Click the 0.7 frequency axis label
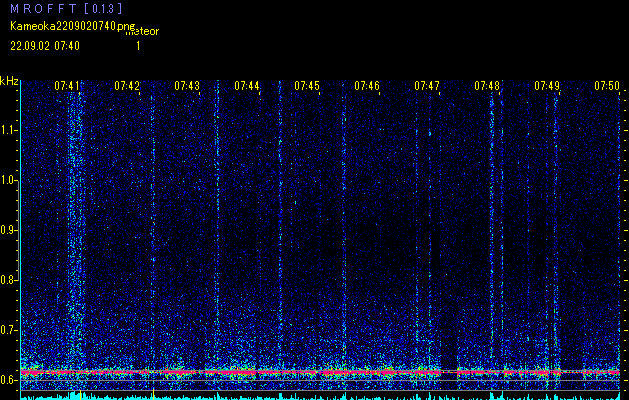 [9, 330]
